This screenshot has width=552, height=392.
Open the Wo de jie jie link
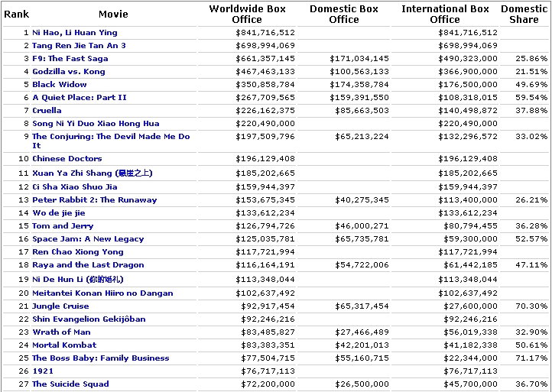pyautogui.click(x=58, y=213)
